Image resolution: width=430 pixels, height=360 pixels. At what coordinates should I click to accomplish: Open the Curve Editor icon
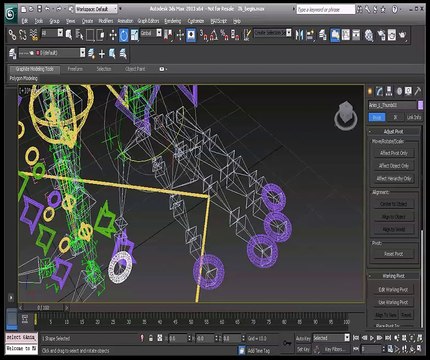pyautogui.click(x=346, y=35)
